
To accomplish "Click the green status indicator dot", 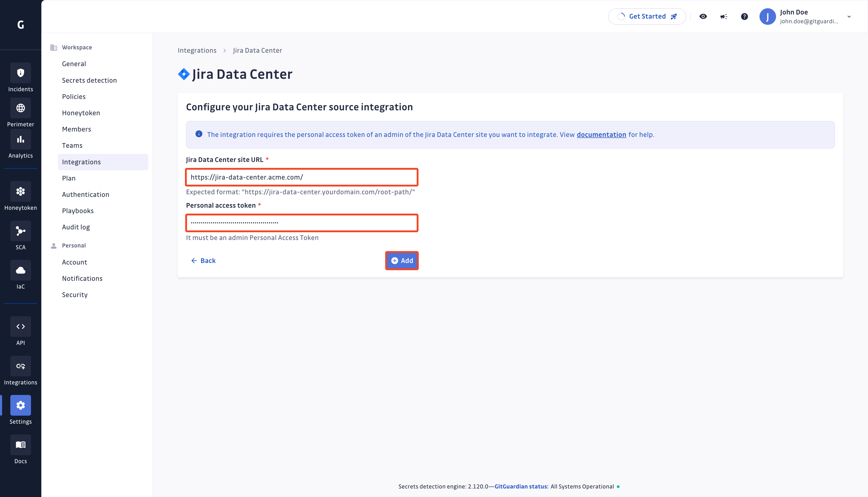I will click(618, 486).
